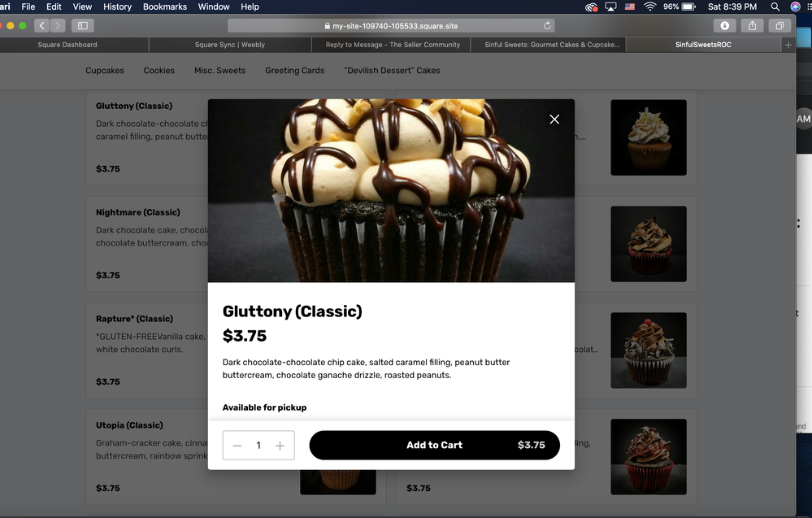
Task: Open Greeting Cards category link
Action: click(x=294, y=71)
